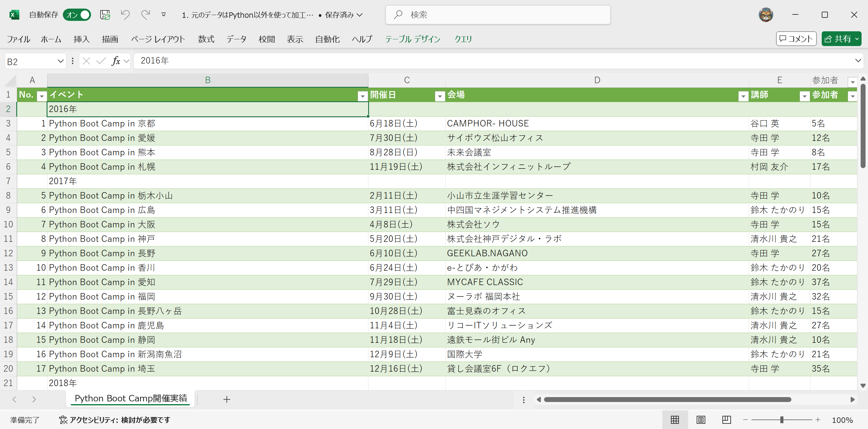The height and width of the screenshot is (429, 868).
Task: Open user account avatar
Action: pos(766,15)
